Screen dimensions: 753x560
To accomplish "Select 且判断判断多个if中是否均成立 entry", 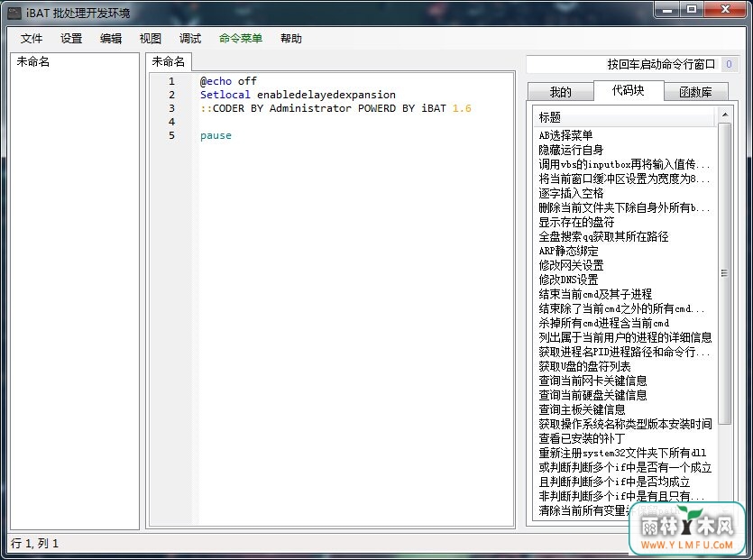I will 614,482.
